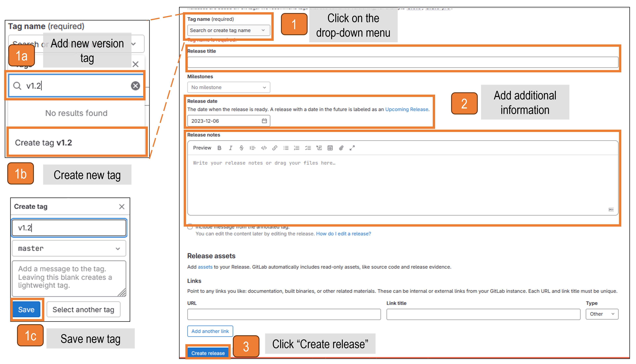Open the Upcoming Release link
The height and width of the screenshot is (364, 636).
point(406,109)
